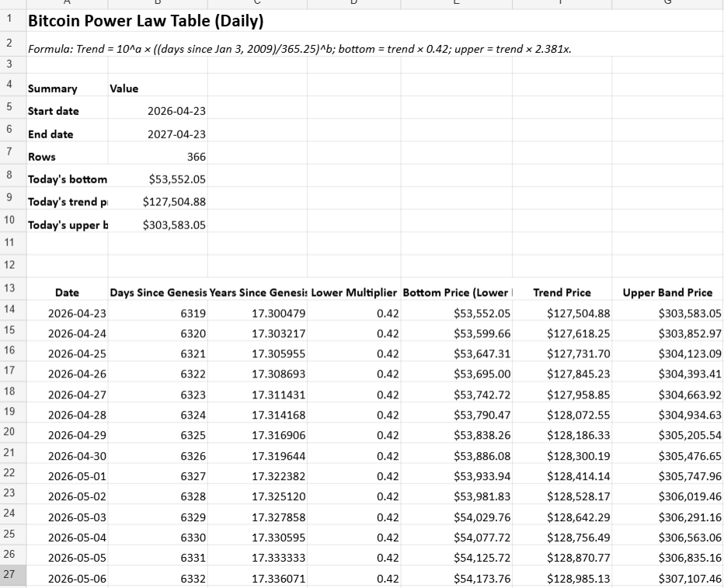The height and width of the screenshot is (588, 724).
Task: Select trend price $128,186.33
Action: (x=562, y=433)
